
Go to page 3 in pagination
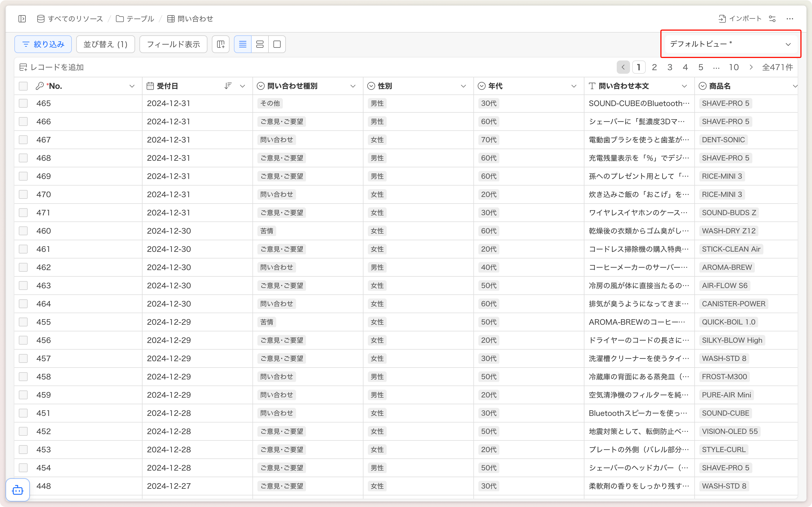point(670,67)
